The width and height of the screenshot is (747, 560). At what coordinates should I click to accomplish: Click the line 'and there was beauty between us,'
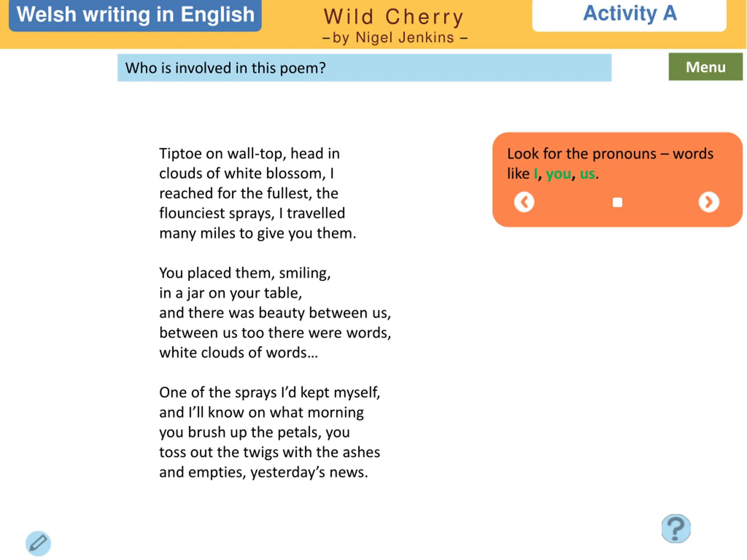(x=275, y=313)
